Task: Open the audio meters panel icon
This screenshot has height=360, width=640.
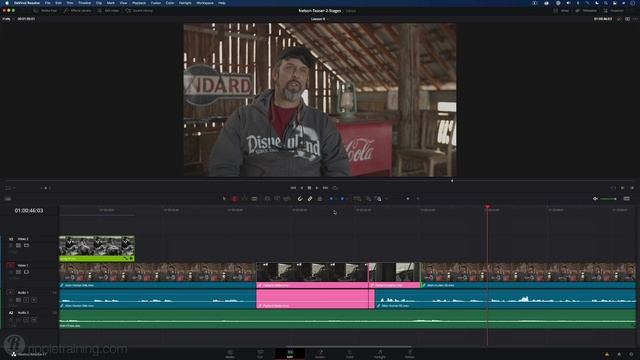Action: tap(627, 199)
